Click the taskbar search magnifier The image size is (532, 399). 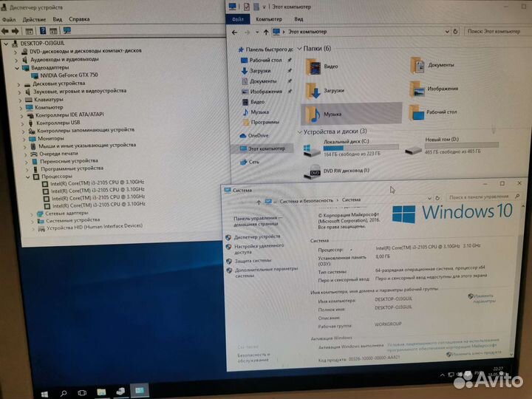[x=64, y=393]
